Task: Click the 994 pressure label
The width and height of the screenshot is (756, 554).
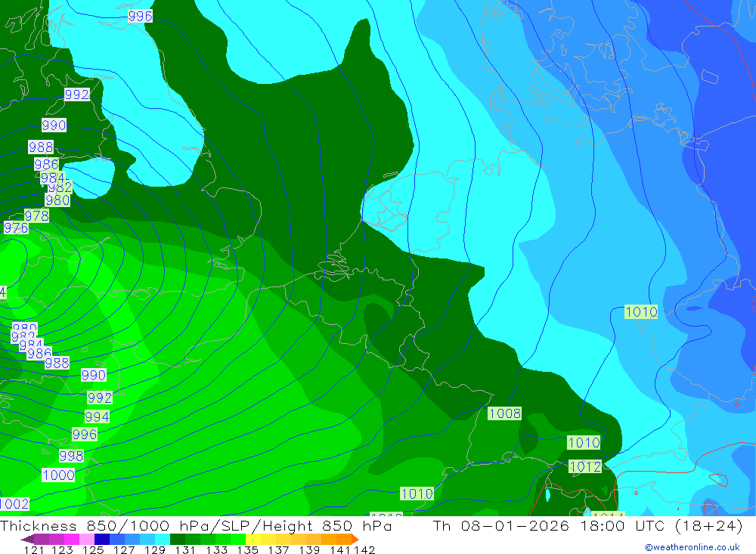Action: [97, 416]
